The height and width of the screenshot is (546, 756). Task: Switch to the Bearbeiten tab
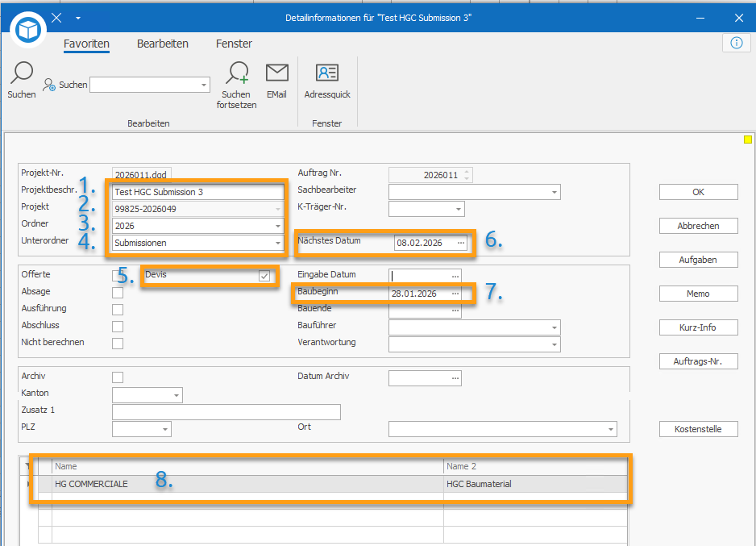coord(163,44)
